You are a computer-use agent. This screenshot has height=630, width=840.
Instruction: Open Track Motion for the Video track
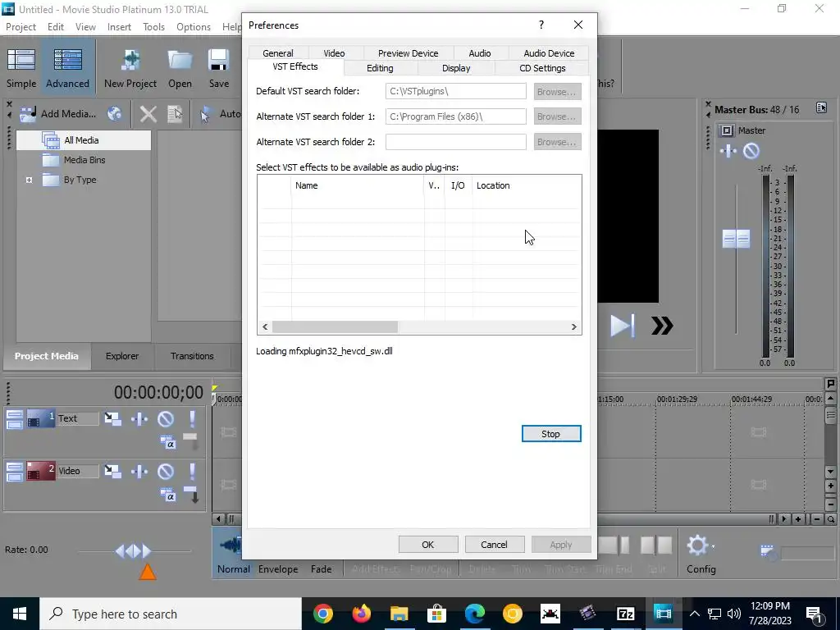112,471
